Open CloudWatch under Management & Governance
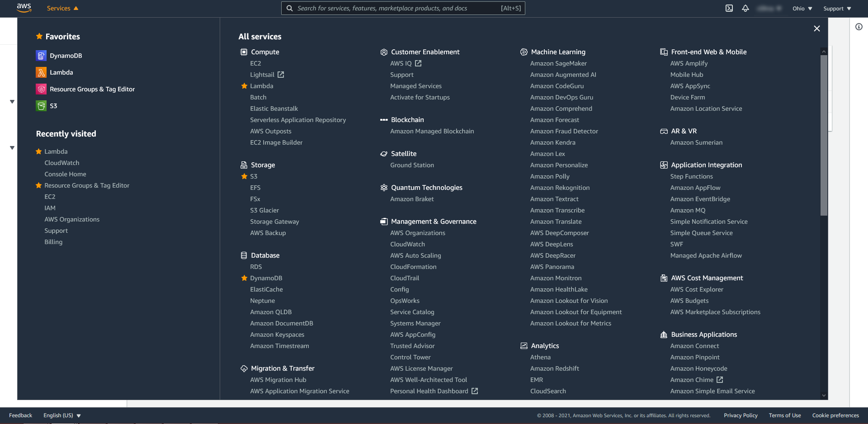The width and height of the screenshot is (868, 424). (407, 244)
